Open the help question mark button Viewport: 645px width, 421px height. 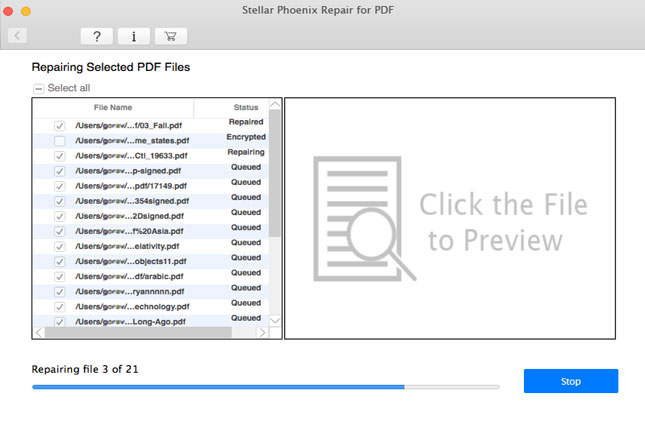pyautogui.click(x=97, y=36)
